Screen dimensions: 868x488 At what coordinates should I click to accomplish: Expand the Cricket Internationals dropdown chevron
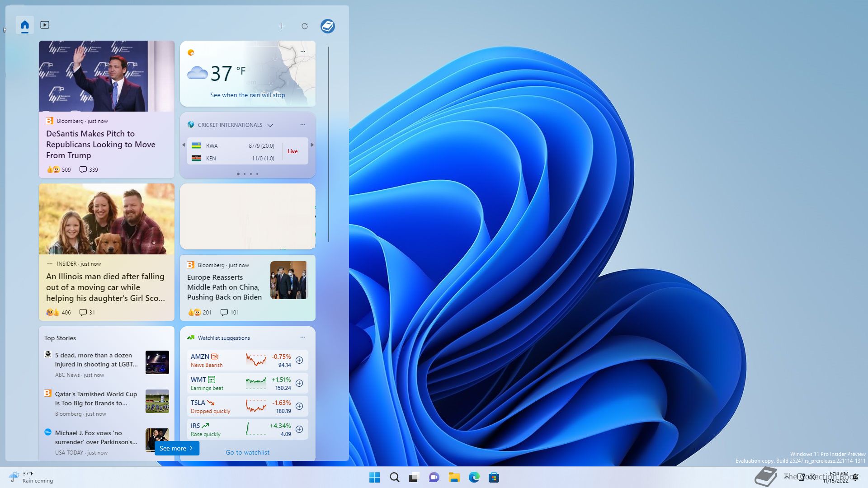click(x=270, y=125)
